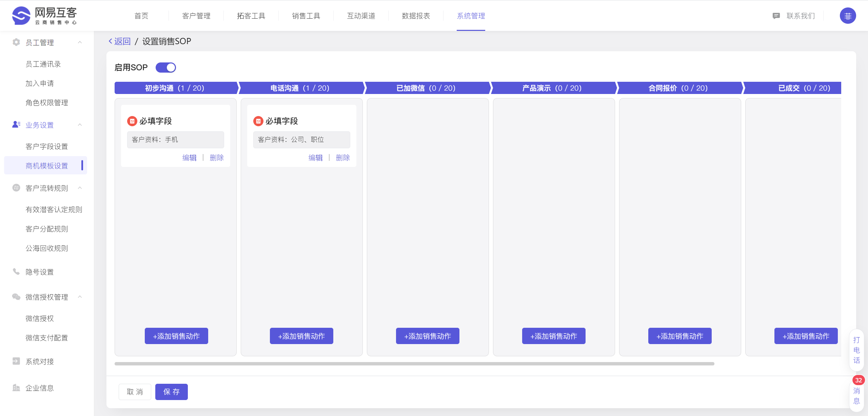The image size is (868, 416).
Task: Add sales action to 产品演示 stage
Action: 554,336
